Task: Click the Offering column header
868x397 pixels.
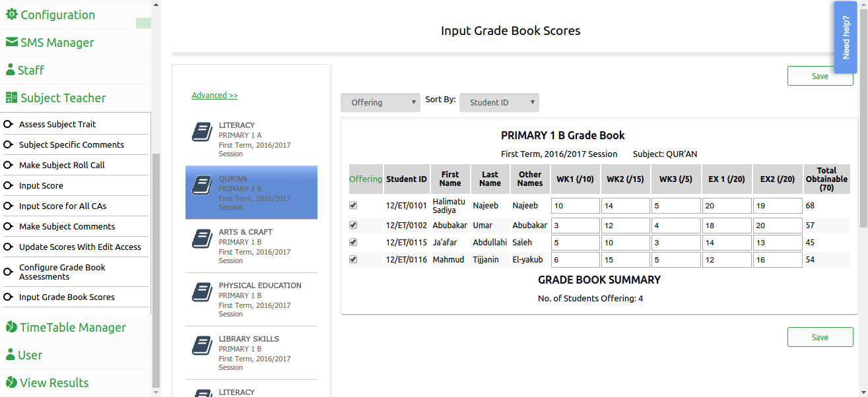Action: pos(366,179)
